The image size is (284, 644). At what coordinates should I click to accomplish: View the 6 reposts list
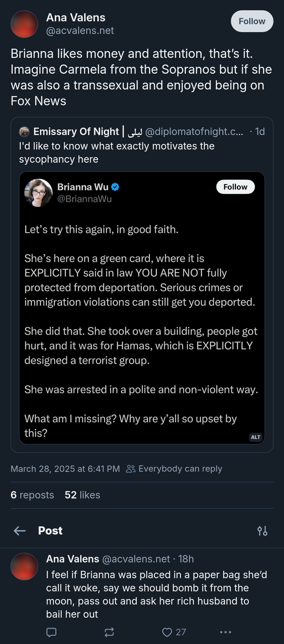click(x=32, y=495)
